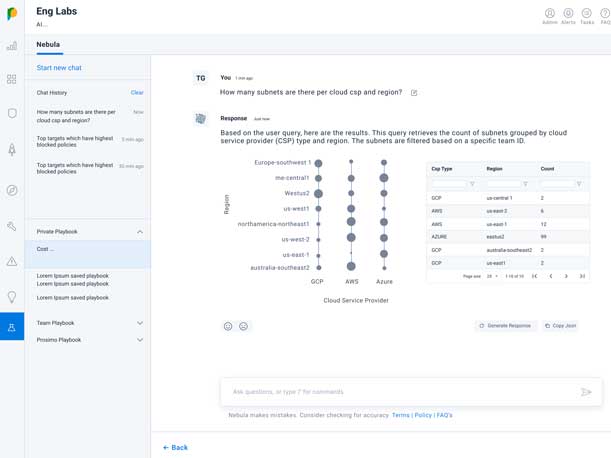Click the second smiley feedback icon
This screenshot has height=458, width=611.
tap(243, 326)
